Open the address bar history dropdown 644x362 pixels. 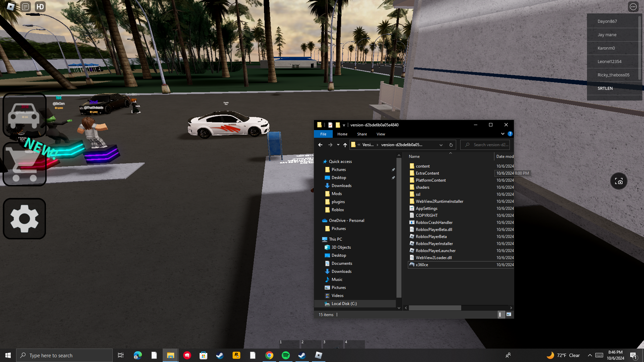[441, 145]
